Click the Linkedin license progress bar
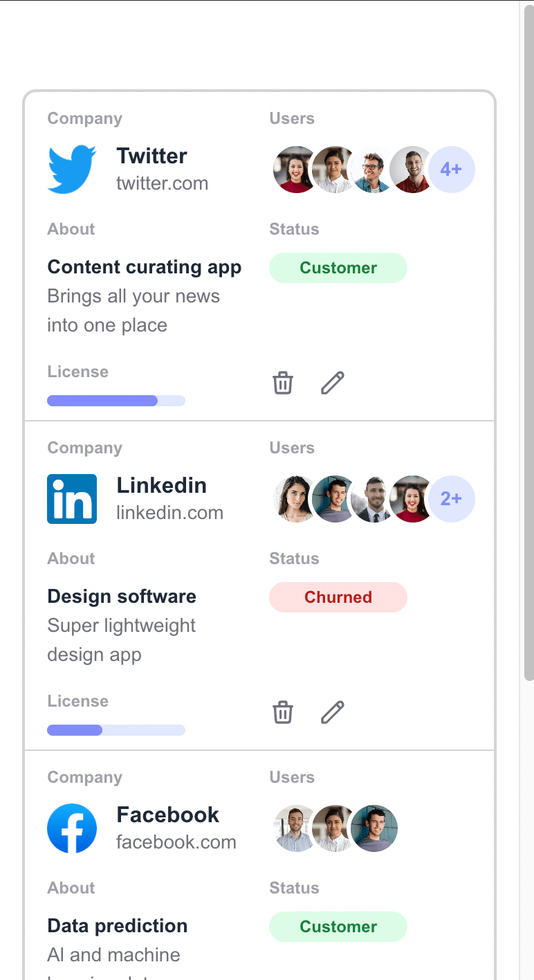The height and width of the screenshot is (980, 534). coord(116,730)
